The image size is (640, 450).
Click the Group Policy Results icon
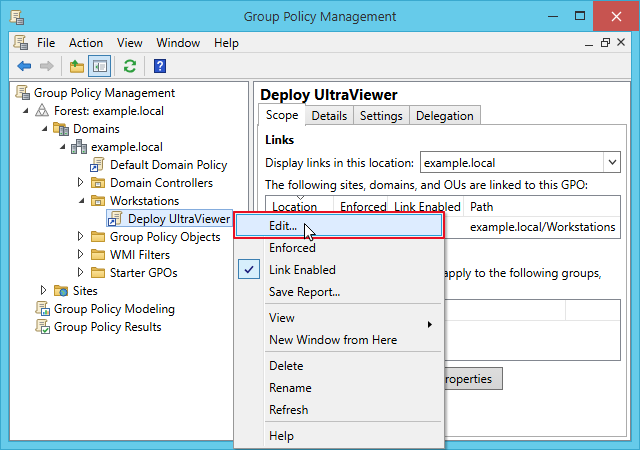[x=42, y=327]
